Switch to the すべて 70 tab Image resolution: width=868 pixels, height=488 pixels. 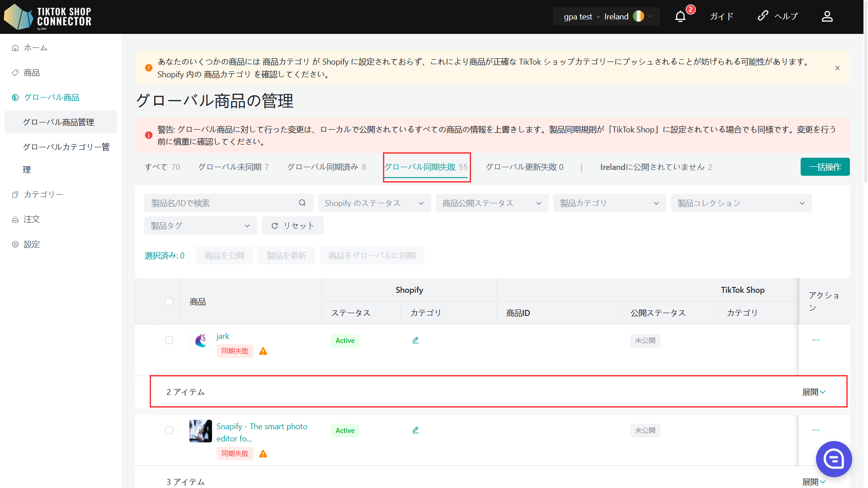(x=162, y=167)
